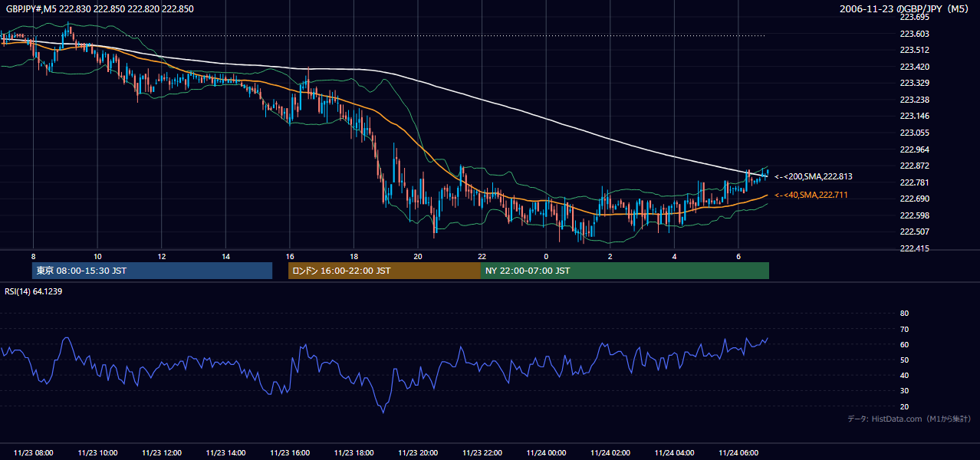This screenshot has width=980, height=460.
Task: Click RSI scale value 20
Action: coord(904,406)
